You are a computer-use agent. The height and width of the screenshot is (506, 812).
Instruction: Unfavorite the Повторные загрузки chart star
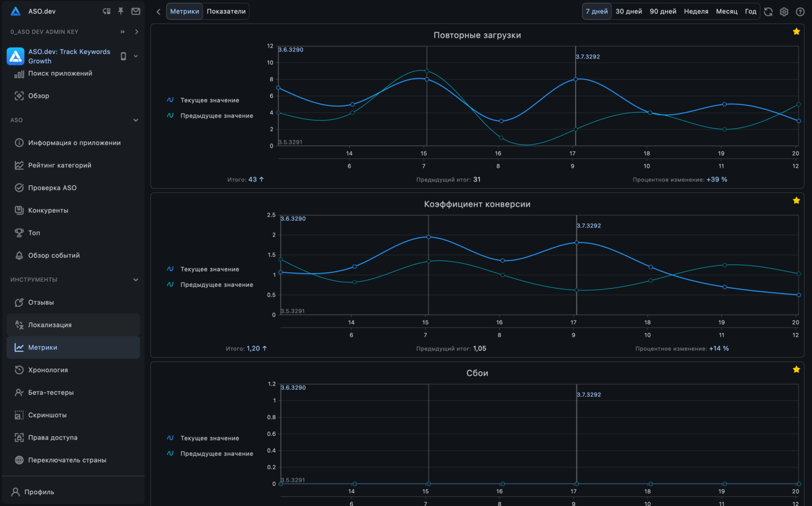[796, 32]
